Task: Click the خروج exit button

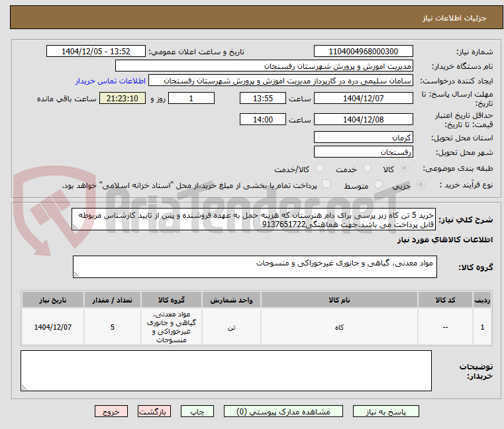Action: 111,411
